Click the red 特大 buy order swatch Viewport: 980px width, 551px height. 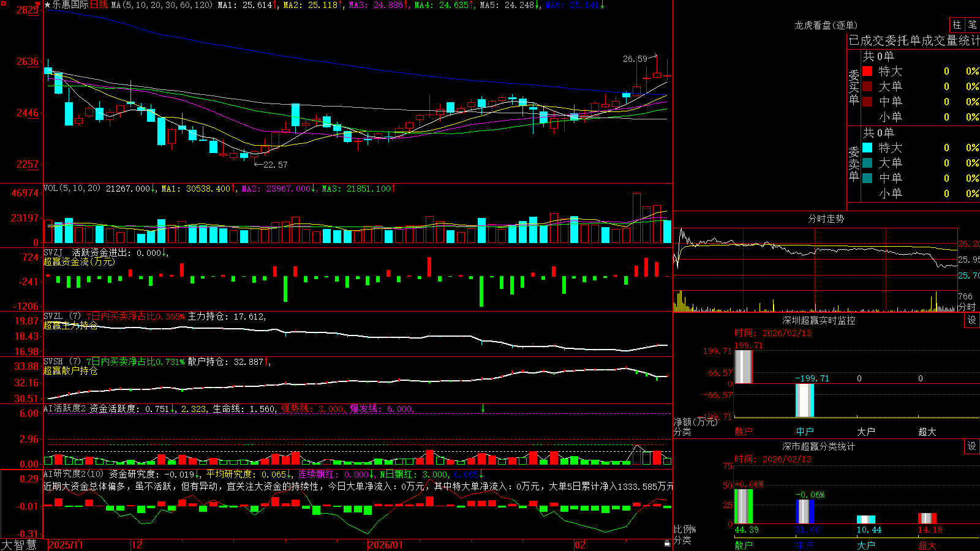point(867,71)
